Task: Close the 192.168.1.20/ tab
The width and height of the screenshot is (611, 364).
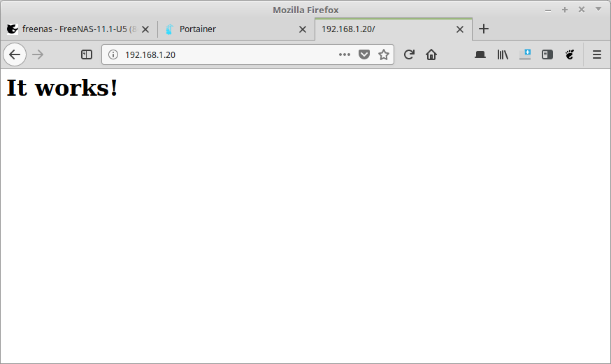Action: pyautogui.click(x=460, y=29)
